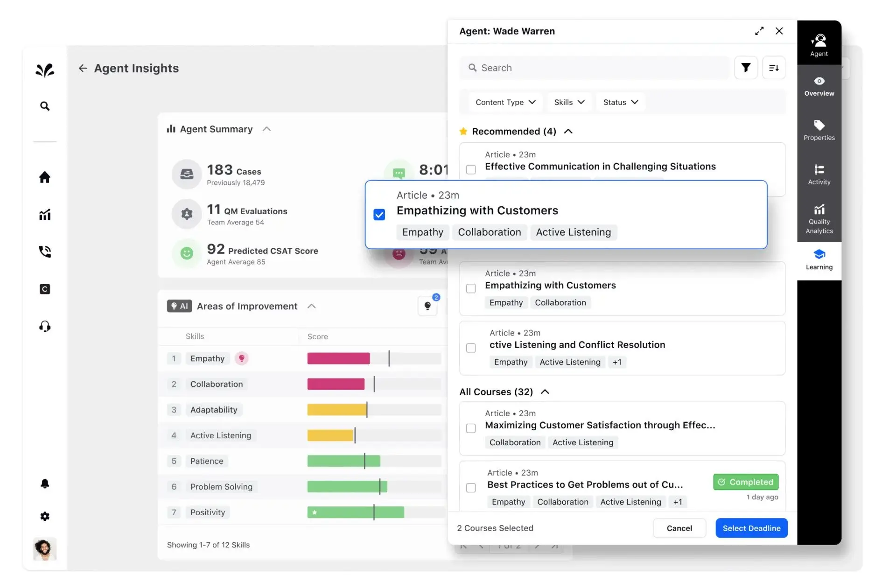Open the Content Type dropdown
This screenshot has height=588, width=896.
coord(505,102)
